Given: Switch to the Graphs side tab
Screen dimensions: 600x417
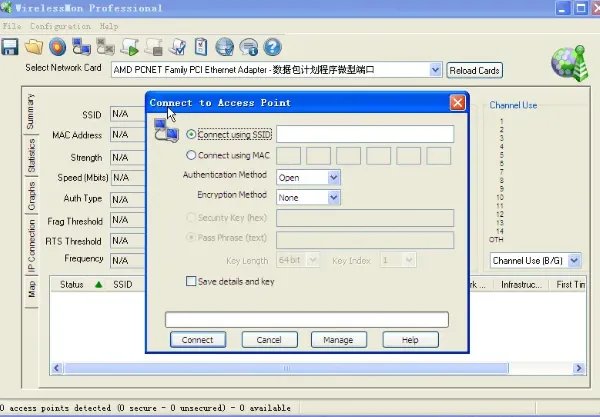Looking at the screenshot, I should click(31, 196).
